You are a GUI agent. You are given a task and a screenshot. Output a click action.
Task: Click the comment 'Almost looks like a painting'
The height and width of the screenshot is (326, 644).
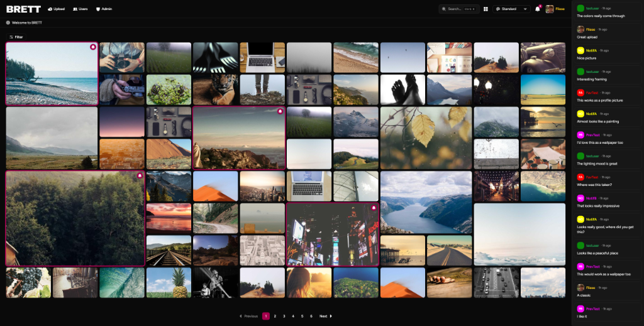coord(597,121)
